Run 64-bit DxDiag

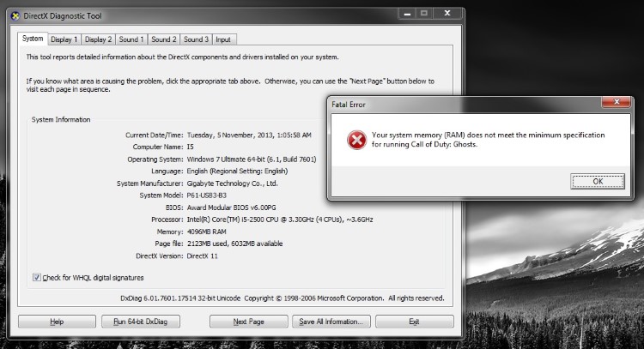pos(141,322)
